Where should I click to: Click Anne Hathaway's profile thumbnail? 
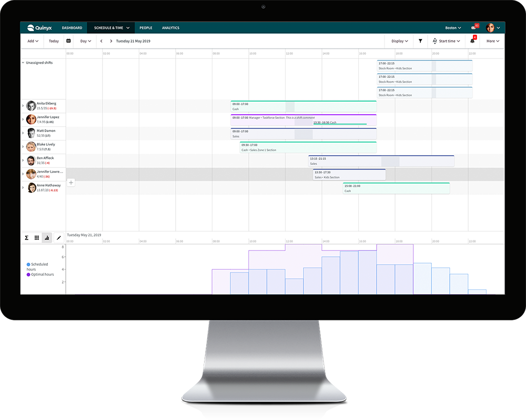coord(31,187)
